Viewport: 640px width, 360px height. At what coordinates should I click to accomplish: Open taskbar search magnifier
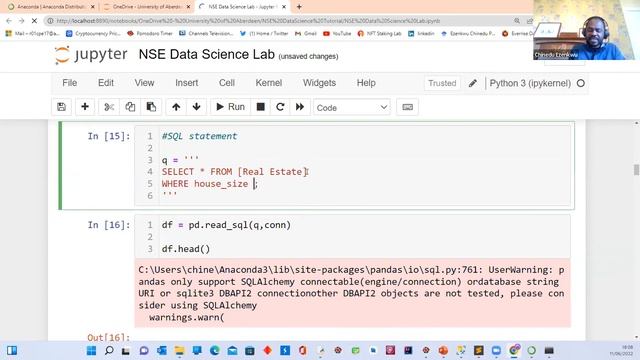(x=109, y=351)
